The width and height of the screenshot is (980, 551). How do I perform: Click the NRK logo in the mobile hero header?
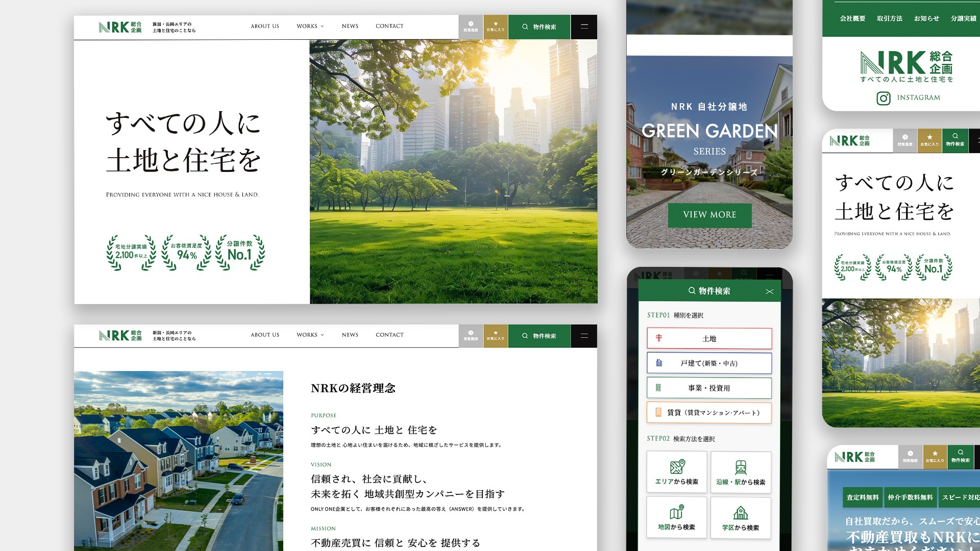tap(849, 141)
